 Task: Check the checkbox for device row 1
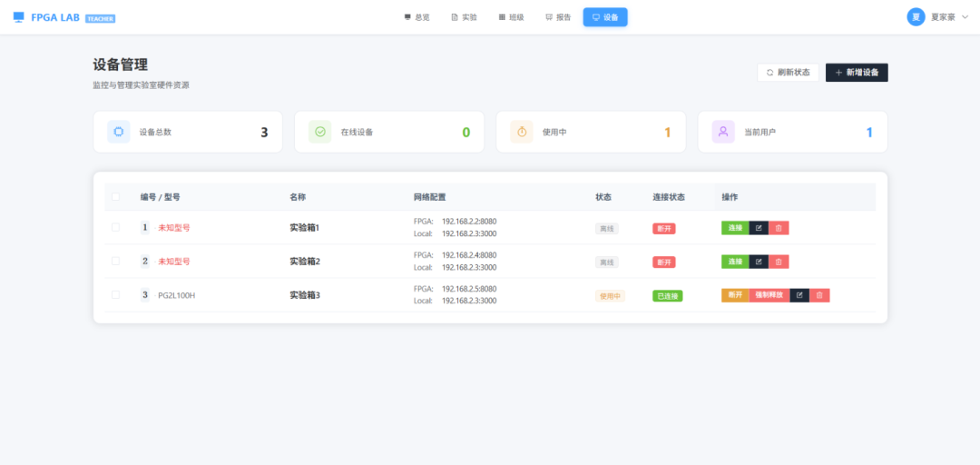tap(115, 227)
